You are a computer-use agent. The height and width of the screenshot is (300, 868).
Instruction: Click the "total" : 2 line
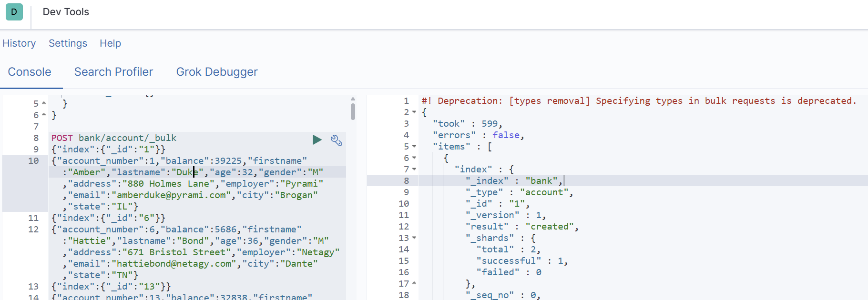tap(509, 250)
